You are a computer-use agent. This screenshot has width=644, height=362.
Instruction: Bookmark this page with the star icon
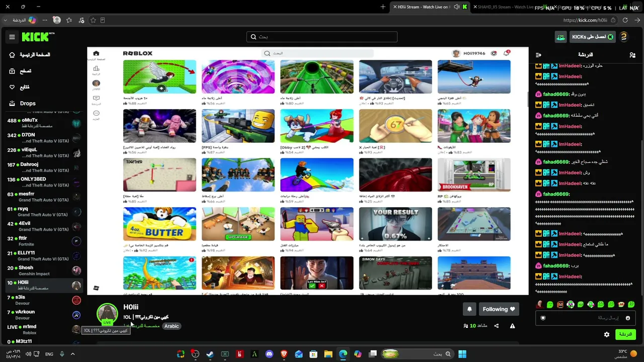(93, 20)
